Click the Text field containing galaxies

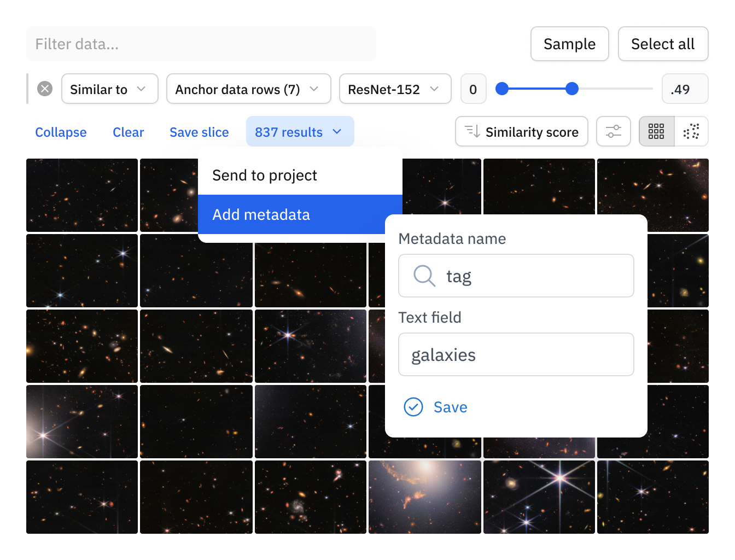(516, 354)
